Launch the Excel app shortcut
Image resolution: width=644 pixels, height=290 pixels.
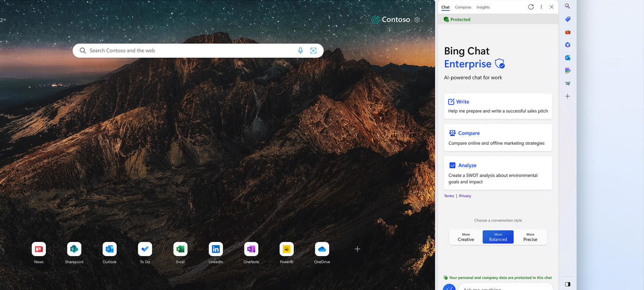tap(180, 249)
